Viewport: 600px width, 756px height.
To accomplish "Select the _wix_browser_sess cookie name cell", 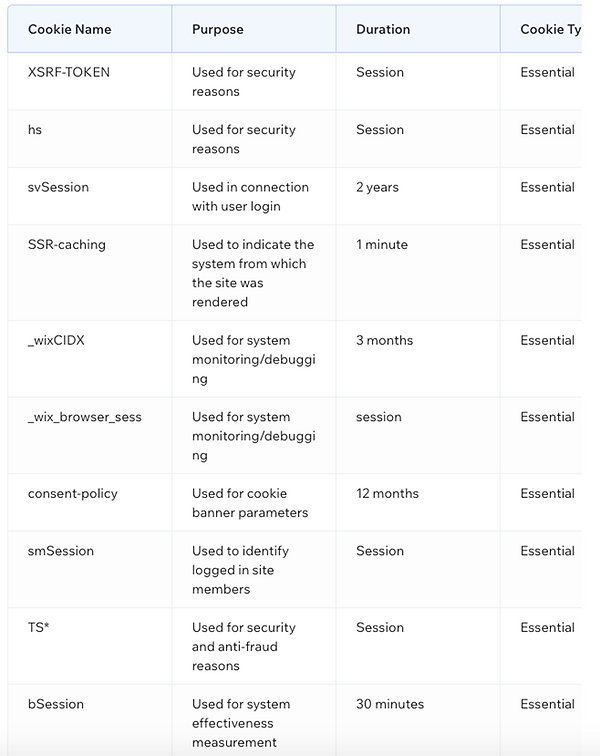I will (85, 417).
